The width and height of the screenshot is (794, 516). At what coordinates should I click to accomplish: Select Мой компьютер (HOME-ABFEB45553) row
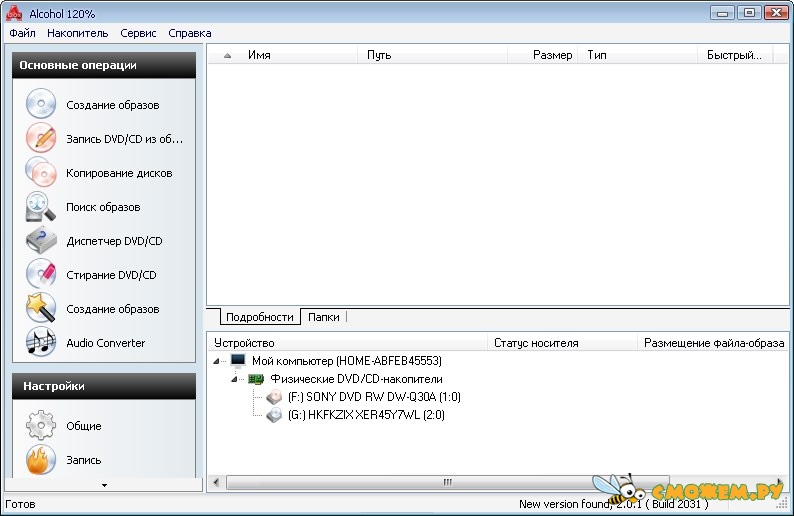pyautogui.click(x=347, y=361)
